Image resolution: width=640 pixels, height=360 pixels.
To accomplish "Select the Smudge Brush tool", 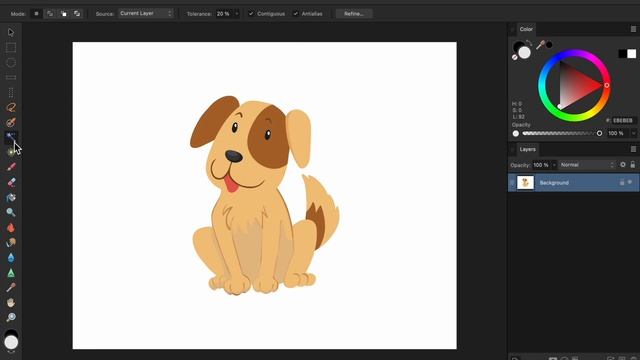I will [x=11, y=242].
